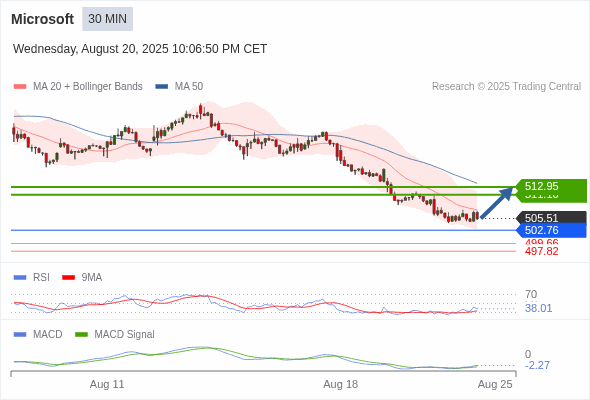Toggle the MA 20 + Bollinger Bands label

point(88,87)
